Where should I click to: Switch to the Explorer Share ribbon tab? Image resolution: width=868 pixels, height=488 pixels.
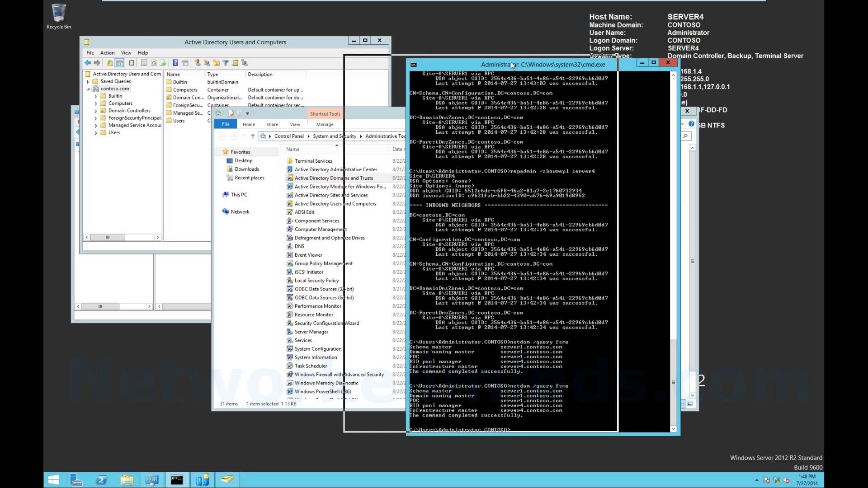point(272,124)
